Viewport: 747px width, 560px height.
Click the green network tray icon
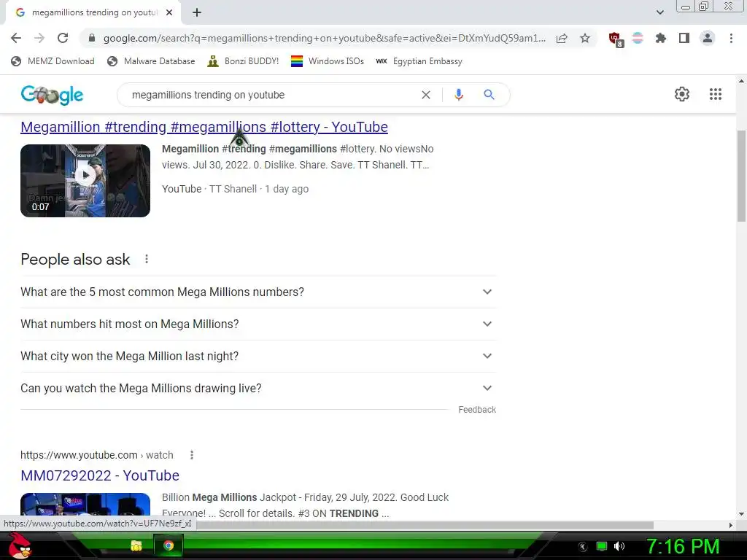[602, 546]
